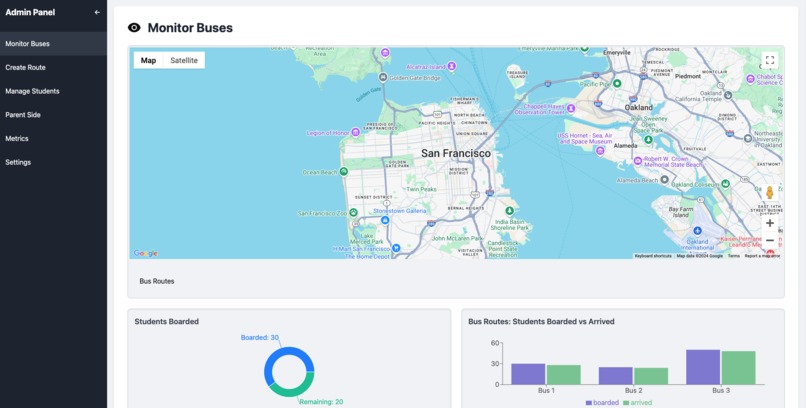This screenshot has height=408, width=806.
Task: Go to Create Route page
Action: point(53,67)
